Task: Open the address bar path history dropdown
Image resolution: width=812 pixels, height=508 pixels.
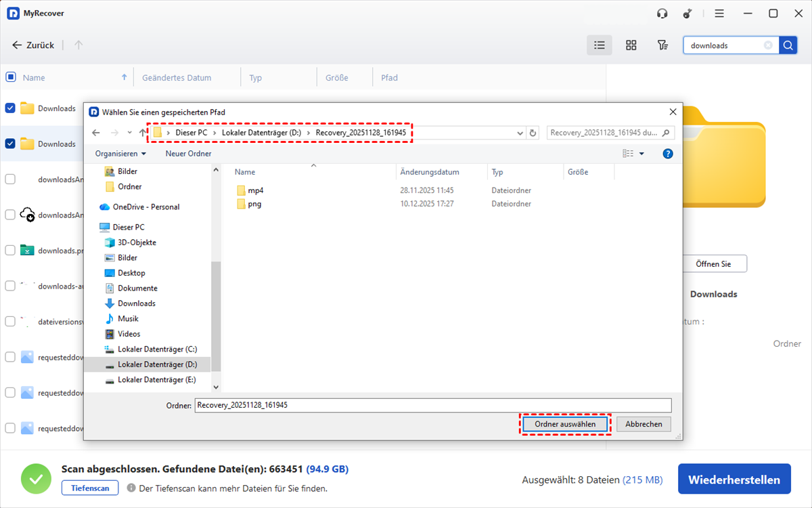Action: pos(520,133)
